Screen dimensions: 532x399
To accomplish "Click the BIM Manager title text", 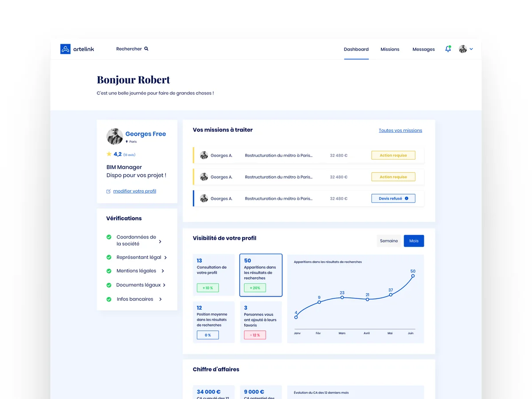I will pyautogui.click(x=124, y=167).
